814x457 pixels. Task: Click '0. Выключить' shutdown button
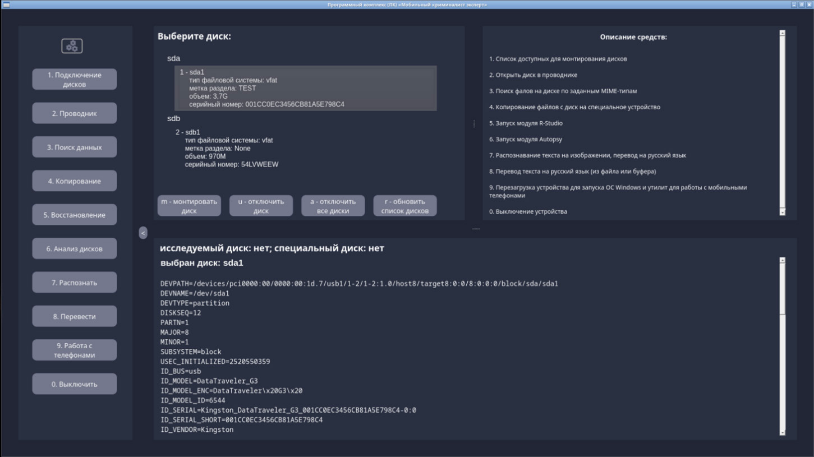pyautogui.click(x=74, y=384)
